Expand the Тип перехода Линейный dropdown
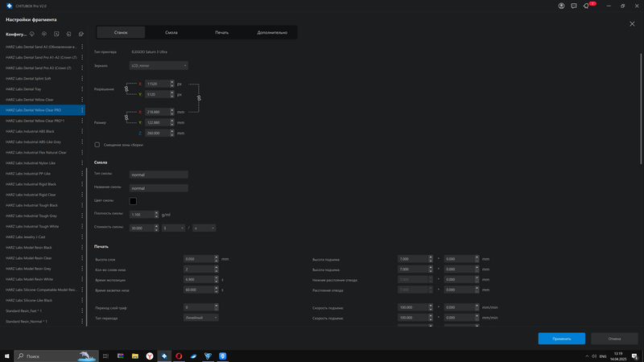The width and height of the screenshot is (644, 362). [x=200, y=318]
